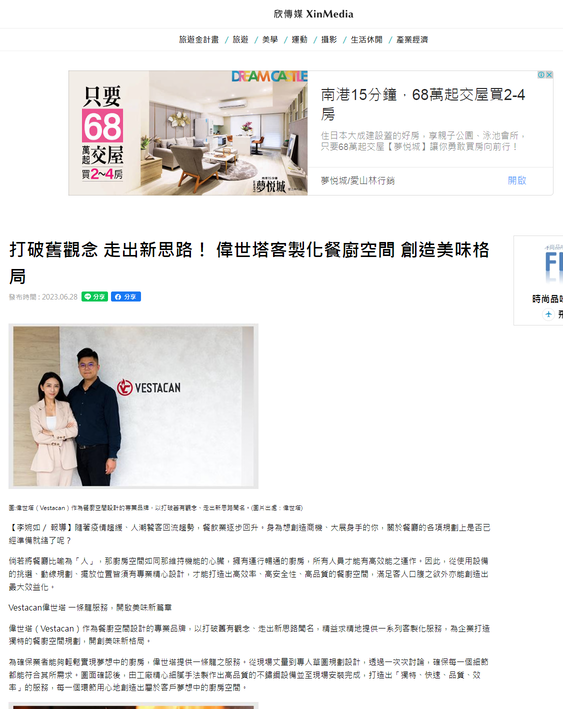Viewport: 563px width, 709px height.
Task: Click the article headline 打破舊觀念
Action: point(249,262)
